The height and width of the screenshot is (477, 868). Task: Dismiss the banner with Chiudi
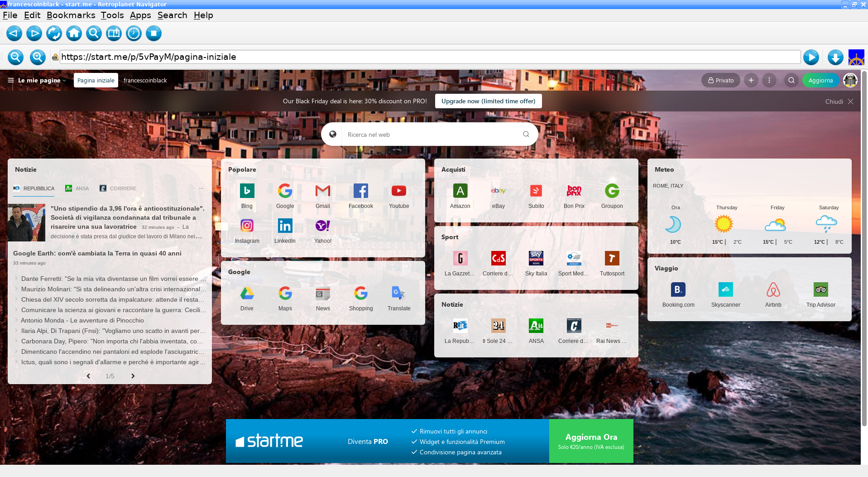[839, 101]
